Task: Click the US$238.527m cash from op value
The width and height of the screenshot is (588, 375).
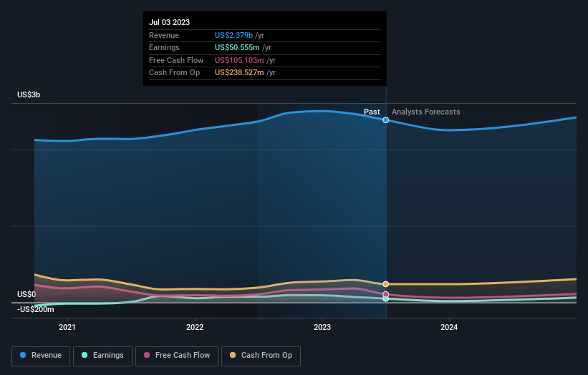Action: pos(239,73)
